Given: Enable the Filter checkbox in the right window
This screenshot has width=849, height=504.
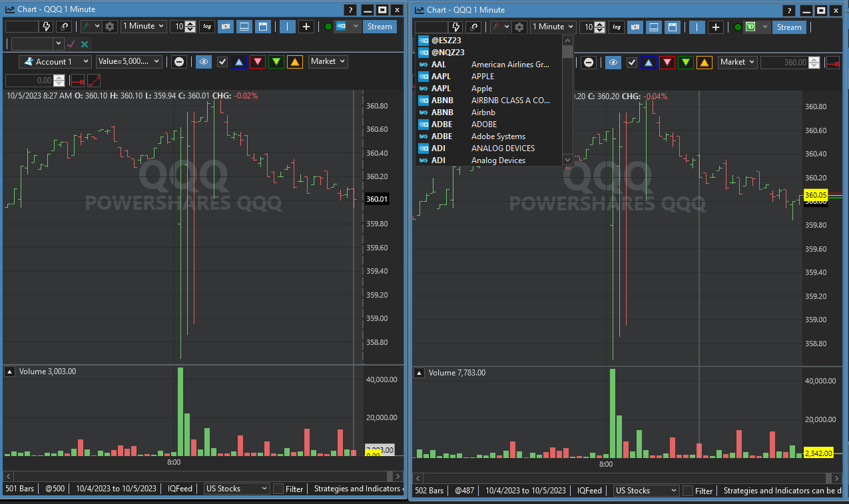Looking at the screenshot, I should 688,491.
